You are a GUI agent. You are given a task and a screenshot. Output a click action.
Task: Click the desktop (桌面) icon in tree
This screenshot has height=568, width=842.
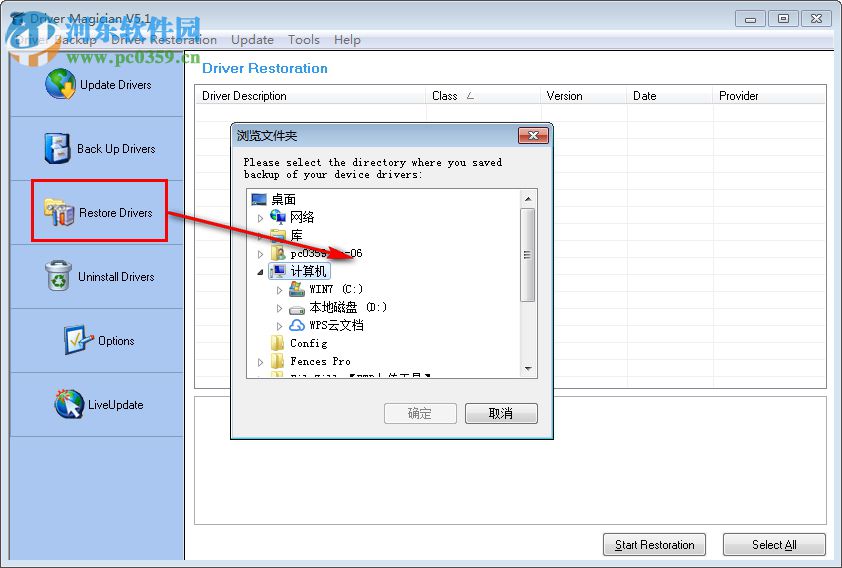pyautogui.click(x=259, y=200)
